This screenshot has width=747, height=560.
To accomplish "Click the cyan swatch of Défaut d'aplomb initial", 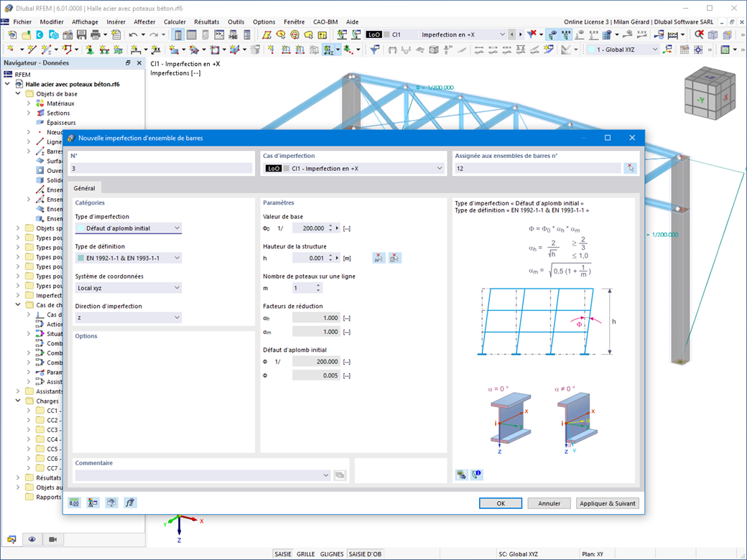I will [80, 228].
